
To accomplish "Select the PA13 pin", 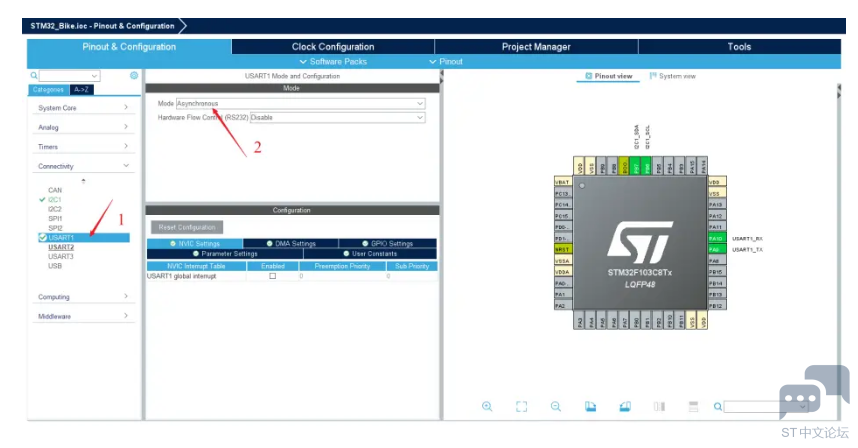I will [717, 205].
